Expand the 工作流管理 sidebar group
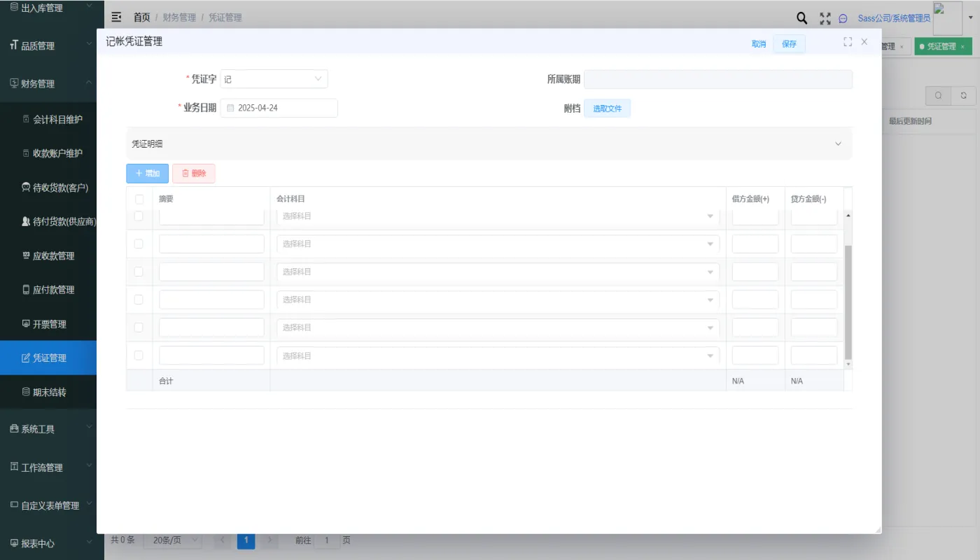This screenshot has height=560, width=980. pos(48,467)
